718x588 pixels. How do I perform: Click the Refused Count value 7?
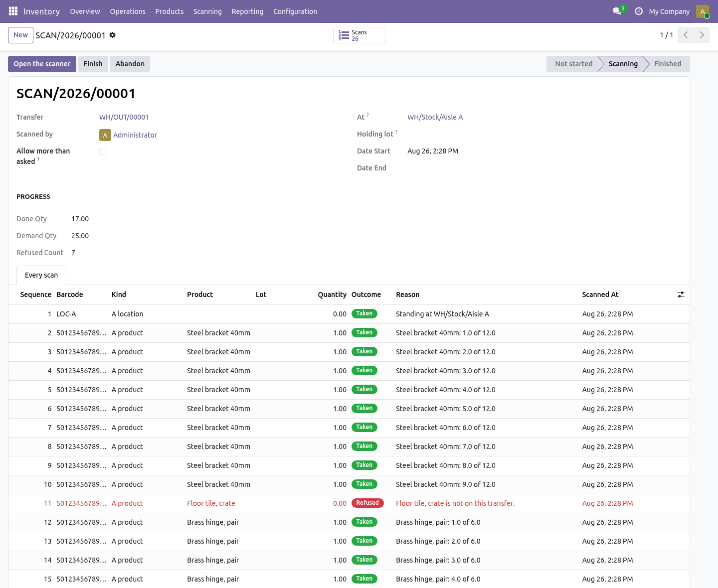(x=73, y=253)
